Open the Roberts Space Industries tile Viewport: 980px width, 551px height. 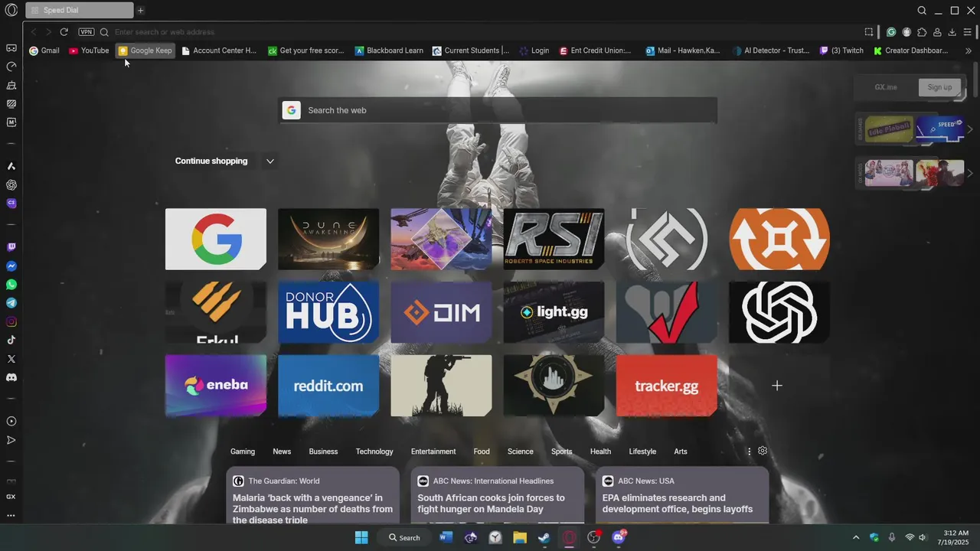pos(554,239)
